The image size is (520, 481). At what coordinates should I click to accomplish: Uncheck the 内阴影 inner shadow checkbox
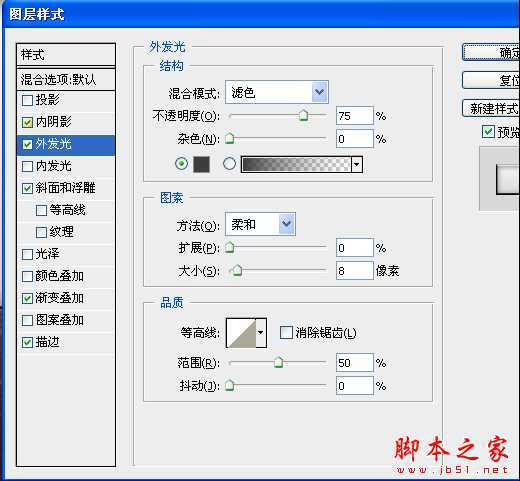(x=27, y=122)
